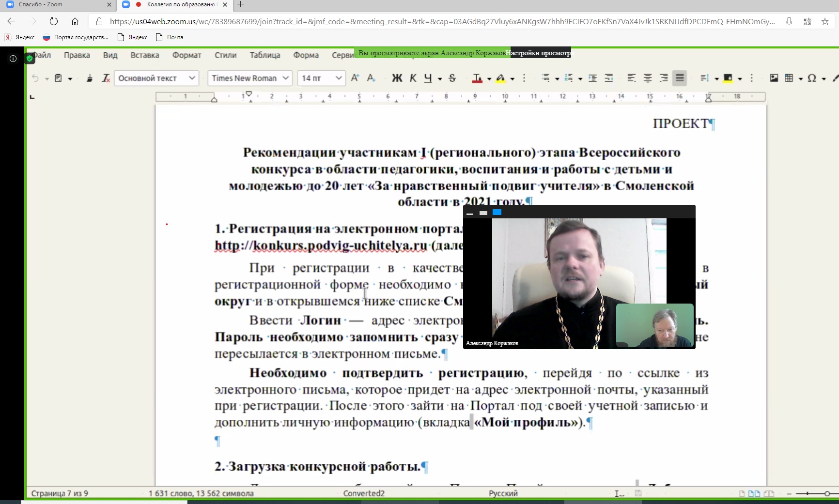
Task: Toggle strikethrough text formatting
Action: [452, 78]
